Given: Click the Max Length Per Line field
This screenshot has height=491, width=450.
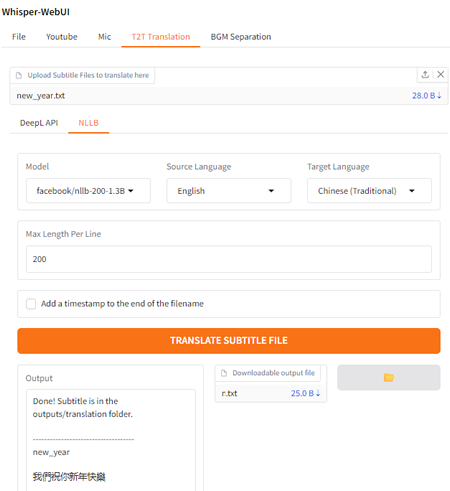Looking at the screenshot, I should point(229,259).
